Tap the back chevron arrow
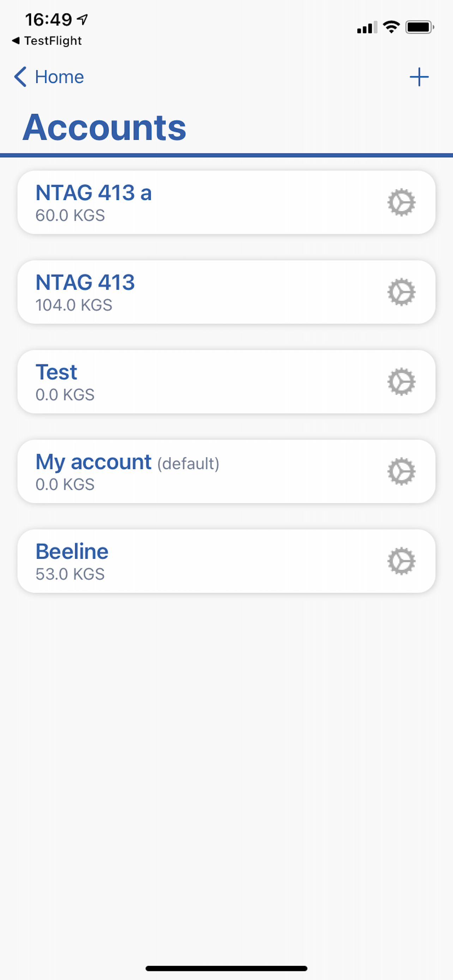 click(20, 77)
